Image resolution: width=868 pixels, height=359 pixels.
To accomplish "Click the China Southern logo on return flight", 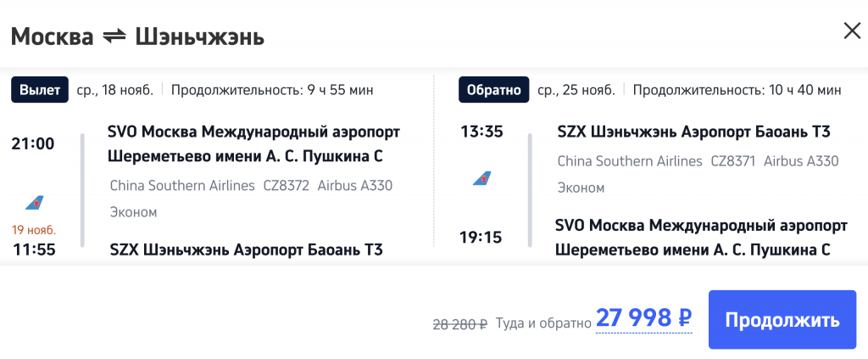I will point(481,178).
